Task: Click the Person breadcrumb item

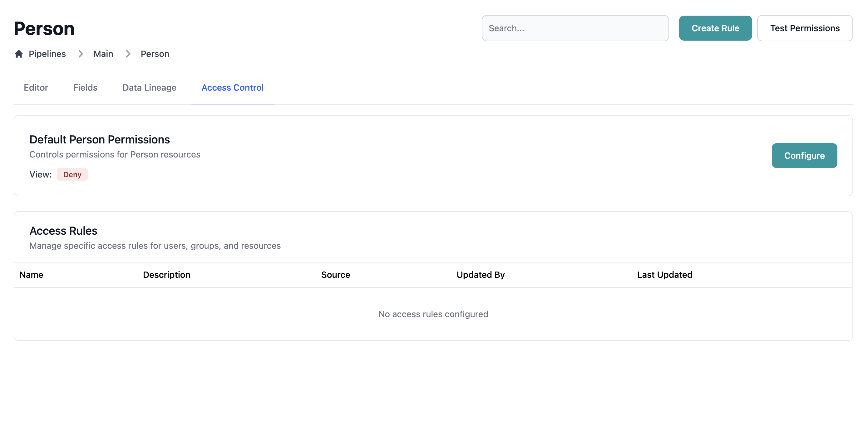Action: (x=155, y=54)
